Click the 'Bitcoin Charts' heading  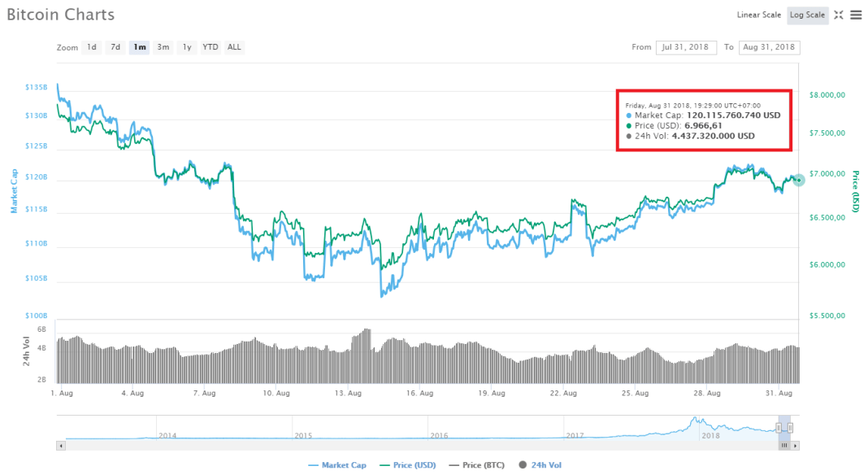61,15
